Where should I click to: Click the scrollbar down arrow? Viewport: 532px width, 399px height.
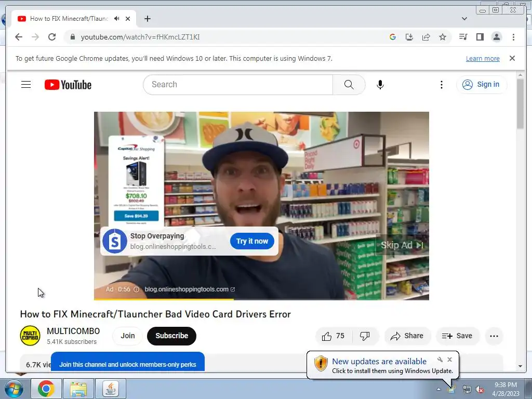(x=521, y=366)
